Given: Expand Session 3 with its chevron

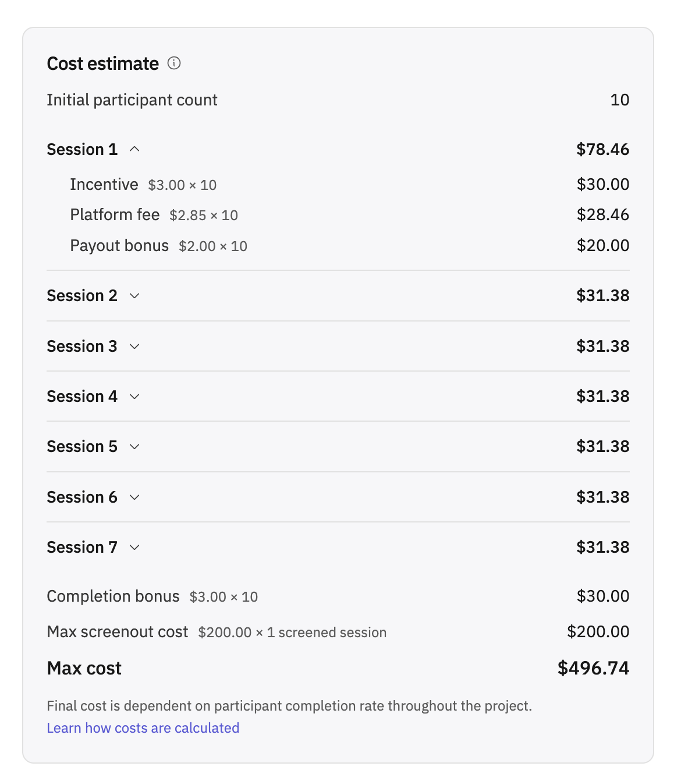Looking at the screenshot, I should pos(134,347).
